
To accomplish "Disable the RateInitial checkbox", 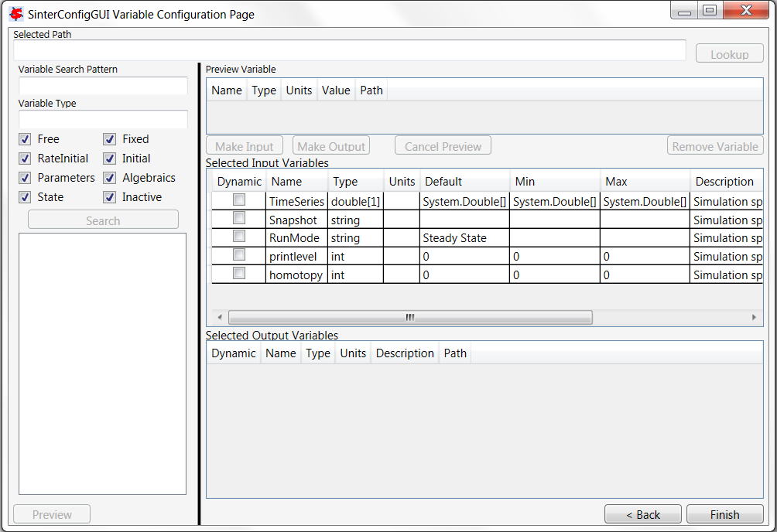I will [x=25, y=159].
